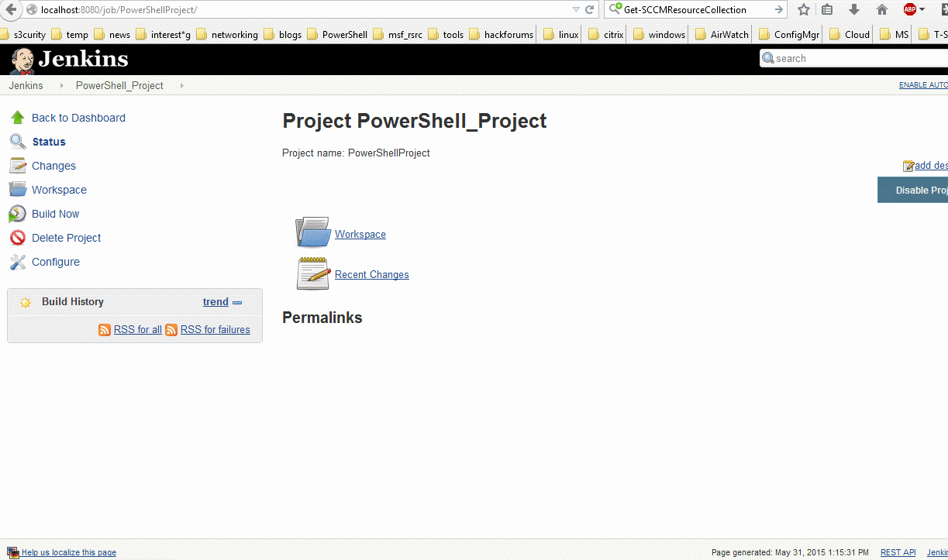The width and height of the screenshot is (948, 560).
Task: Open the REST API link
Action: coord(898,552)
